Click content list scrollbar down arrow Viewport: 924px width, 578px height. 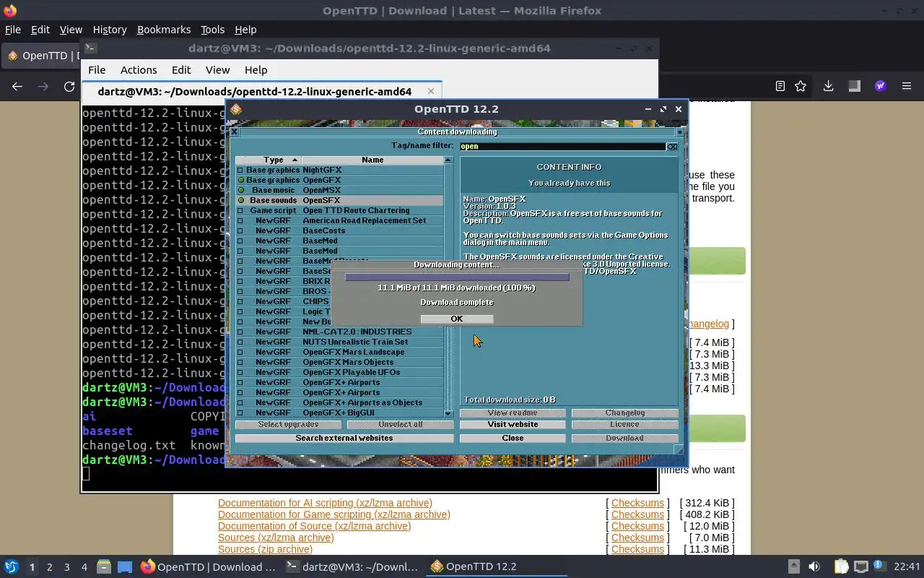(x=448, y=413)
